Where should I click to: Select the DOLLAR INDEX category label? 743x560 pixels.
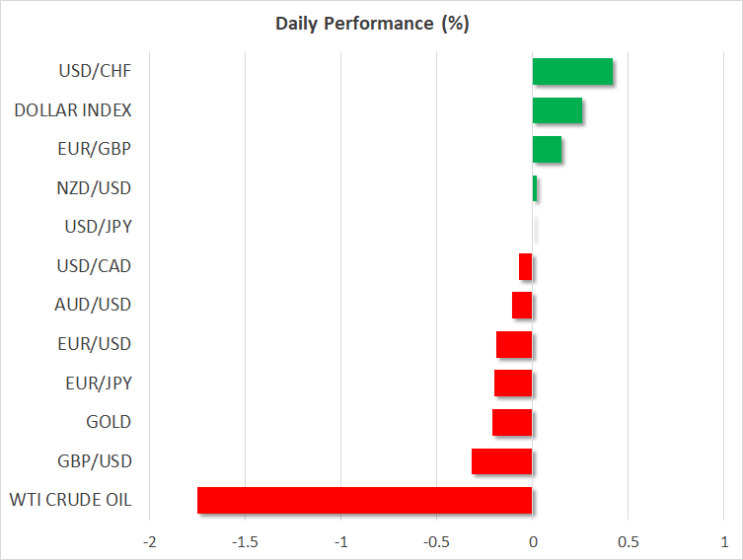click(73, 110)
